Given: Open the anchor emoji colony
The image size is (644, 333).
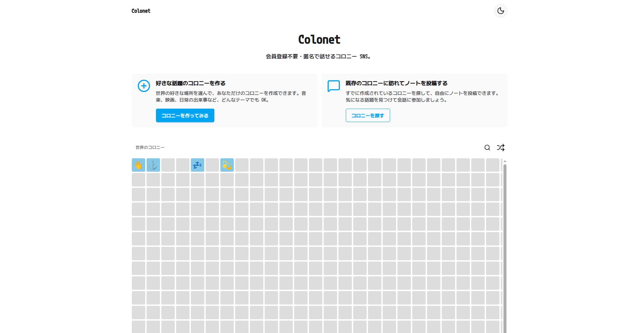Looking at the screenshot, I should point(153,165).
